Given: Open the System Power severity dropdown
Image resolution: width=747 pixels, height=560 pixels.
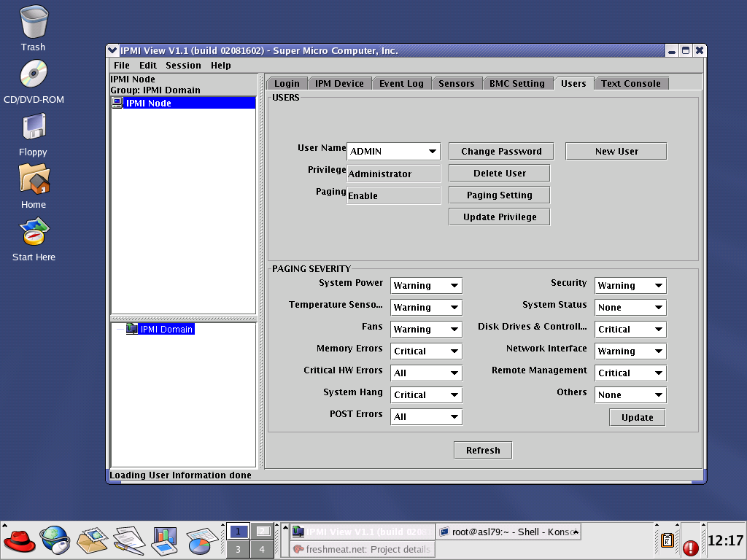Looking at the screenshot, I should [426, 286].
